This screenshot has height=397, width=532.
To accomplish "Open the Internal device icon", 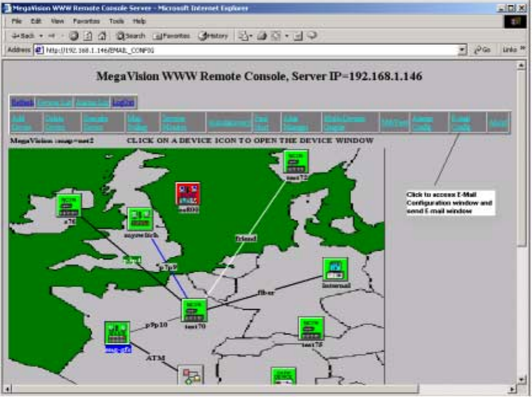I will pyautogui.click(x=335, y=270).
